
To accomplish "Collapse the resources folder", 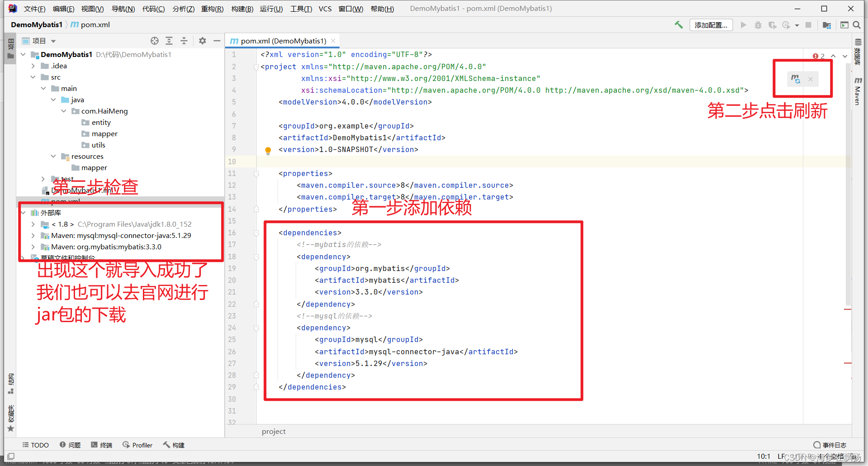I will 53,156.
